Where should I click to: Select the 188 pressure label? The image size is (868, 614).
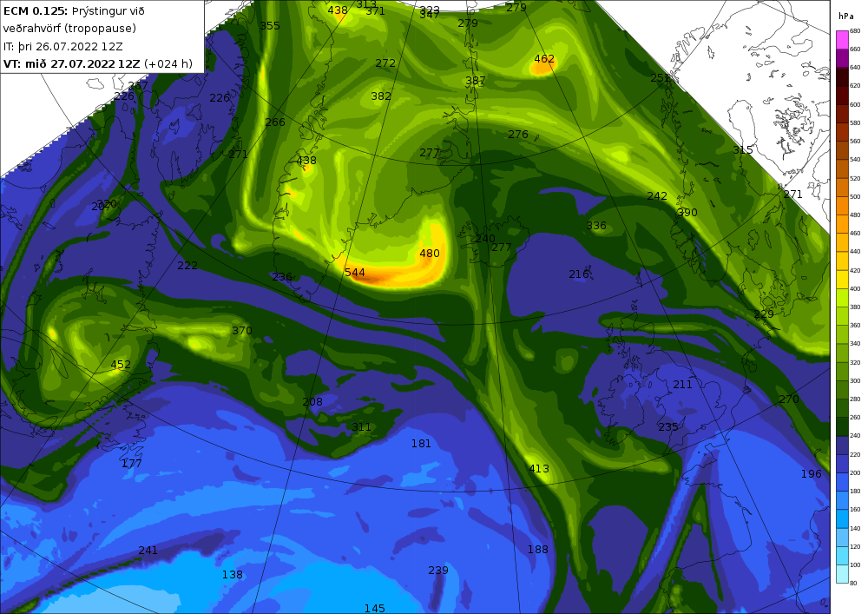click(537, 550)
